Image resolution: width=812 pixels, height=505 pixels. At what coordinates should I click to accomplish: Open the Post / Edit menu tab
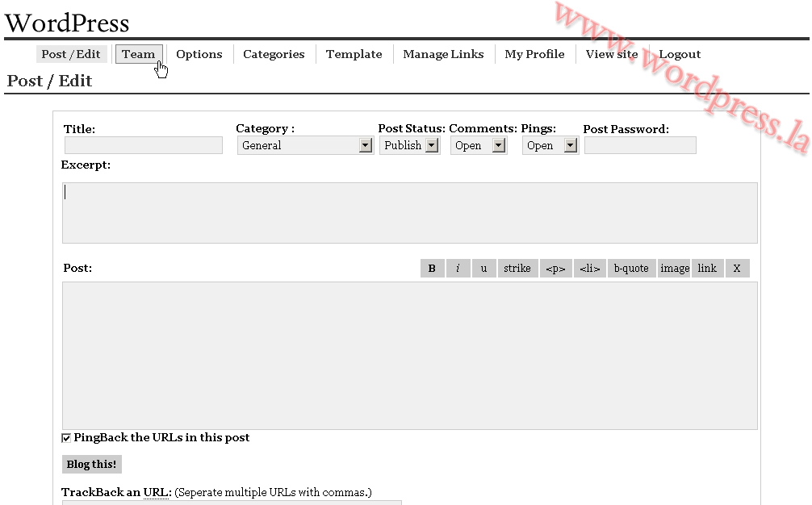(71, 54)
